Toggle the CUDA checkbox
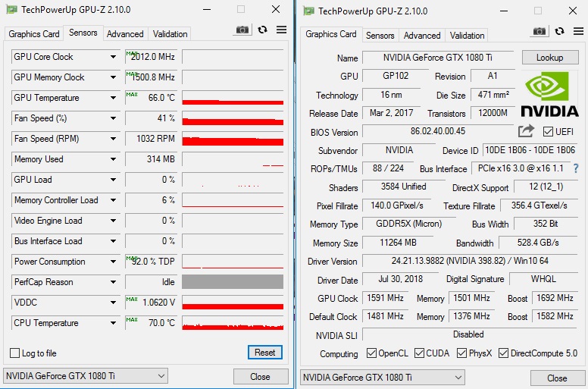Screen dimensions: 588x389 click(419, 353)
